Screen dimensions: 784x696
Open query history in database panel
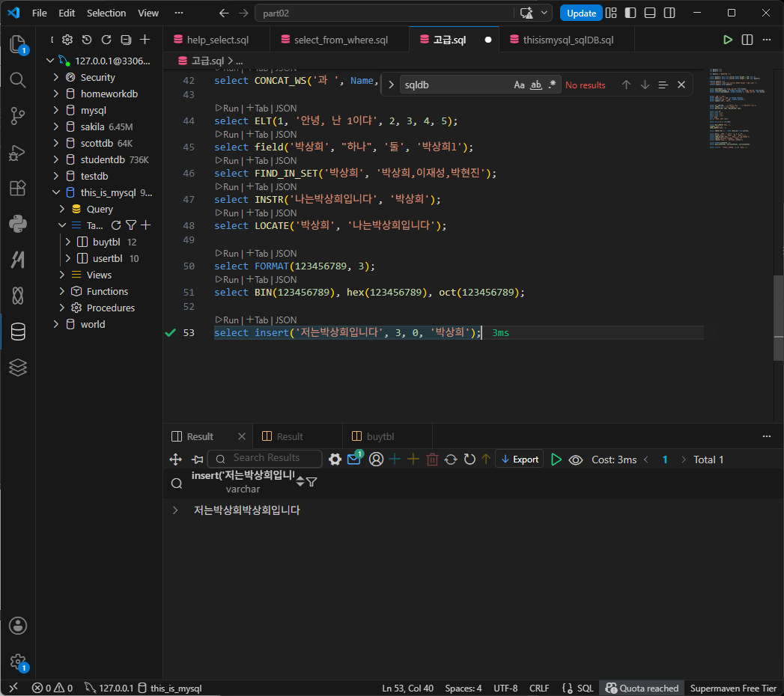(x=87, y=40)
